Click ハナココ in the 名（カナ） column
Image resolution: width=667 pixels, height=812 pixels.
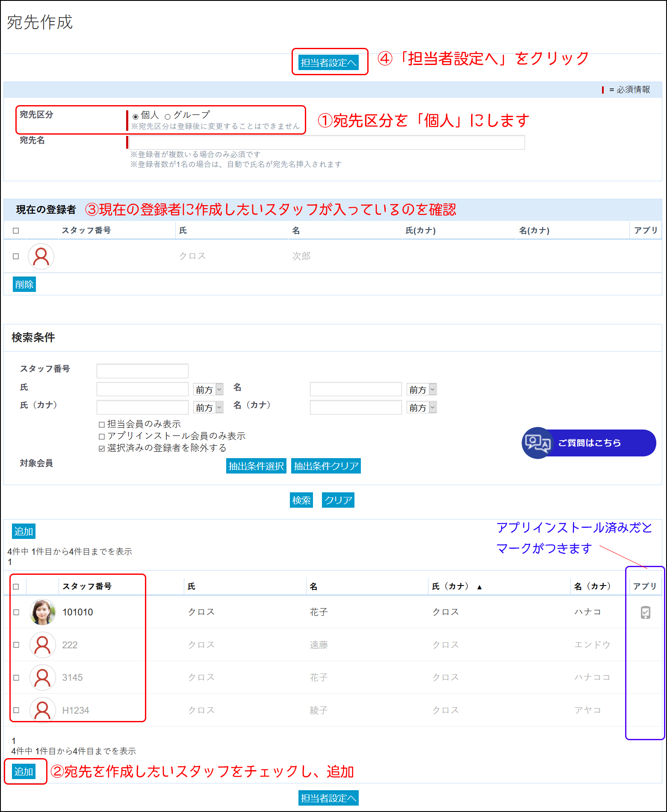pyautogui.click(x=592, y=677)
